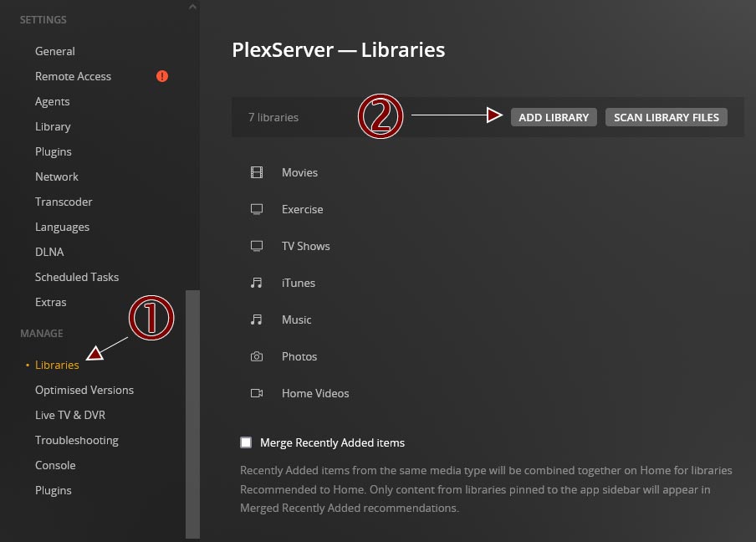This screenshot has height=542, width=756.
Task: Open Scheduled Tasks page
Action: [77, 277]
